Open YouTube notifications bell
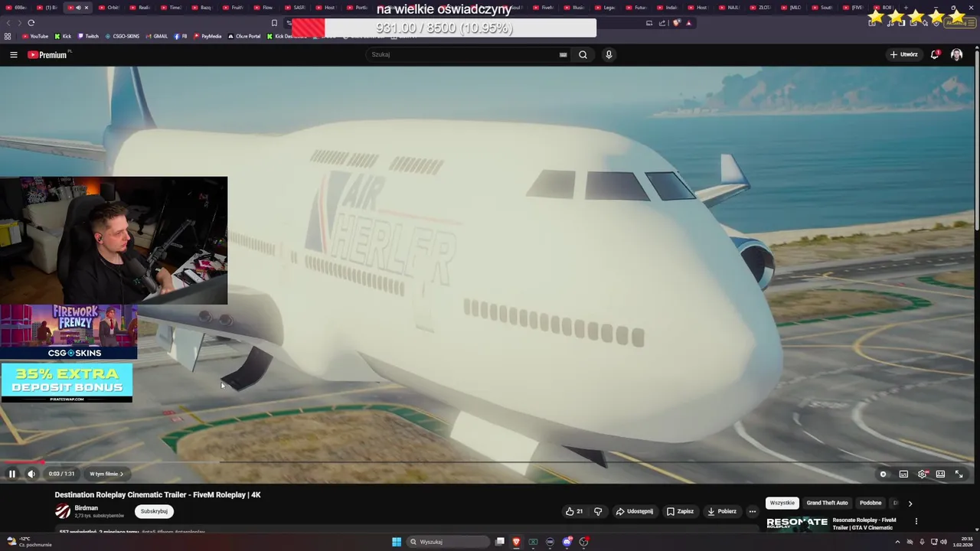The height and width of the screenshot is (551, 980). tap(935, 54)
